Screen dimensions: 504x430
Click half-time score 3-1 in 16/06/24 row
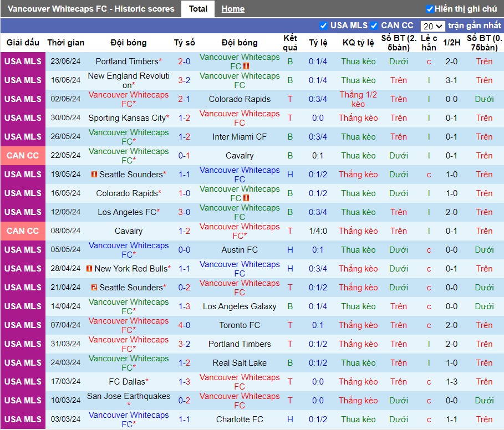[x=452, y=80]
